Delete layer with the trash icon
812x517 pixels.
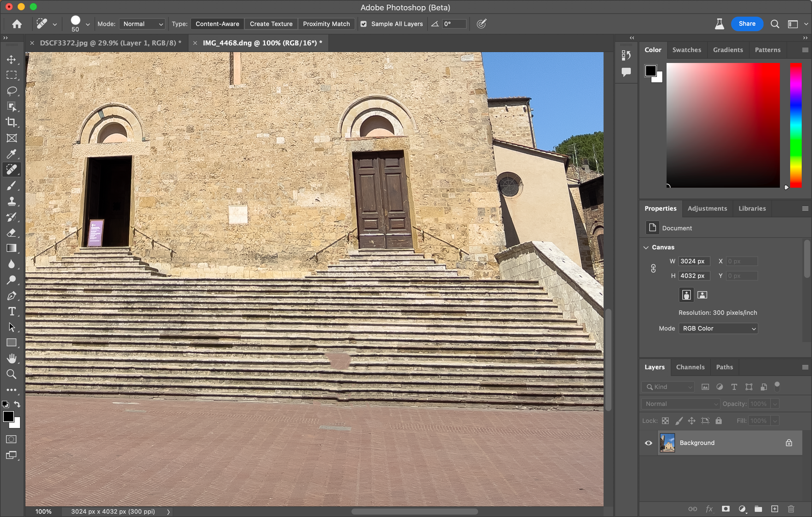pyautogui.click(x=791, y=509)
